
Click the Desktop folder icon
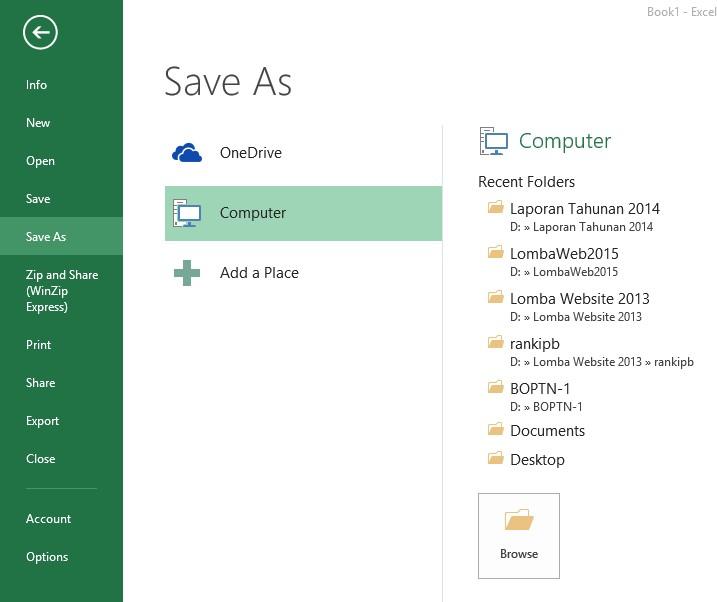[x=496, y=458]
